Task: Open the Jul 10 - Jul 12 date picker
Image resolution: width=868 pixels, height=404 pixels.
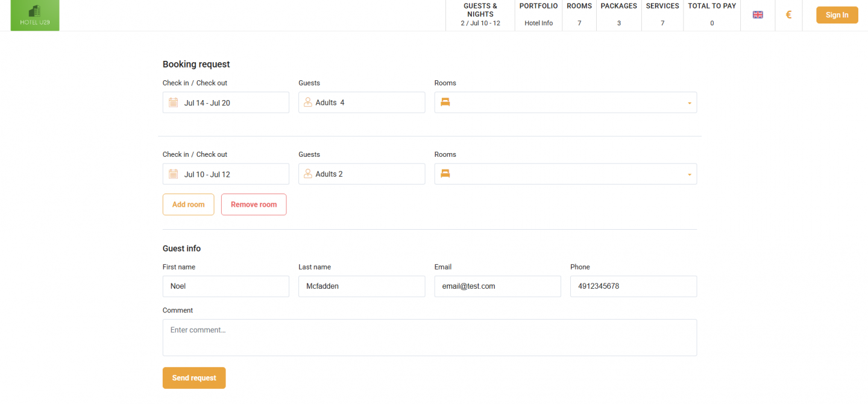Action: 226,174
